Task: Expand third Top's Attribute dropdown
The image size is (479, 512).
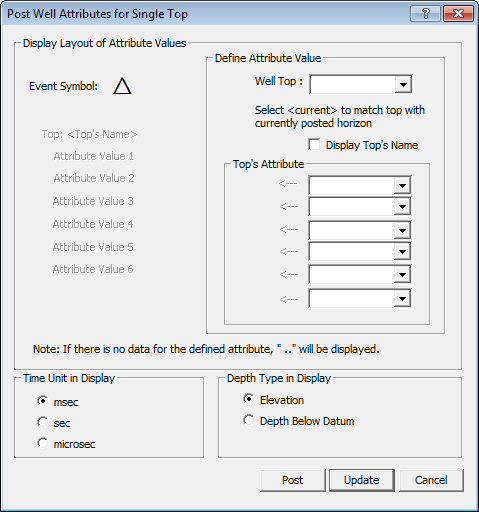Action: click(402, 230)
